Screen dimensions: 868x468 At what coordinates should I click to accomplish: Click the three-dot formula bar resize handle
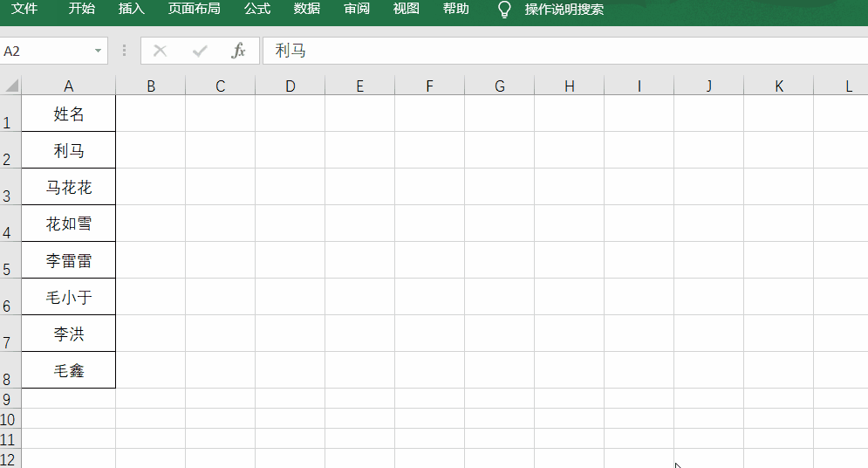[x=124, y=51]
